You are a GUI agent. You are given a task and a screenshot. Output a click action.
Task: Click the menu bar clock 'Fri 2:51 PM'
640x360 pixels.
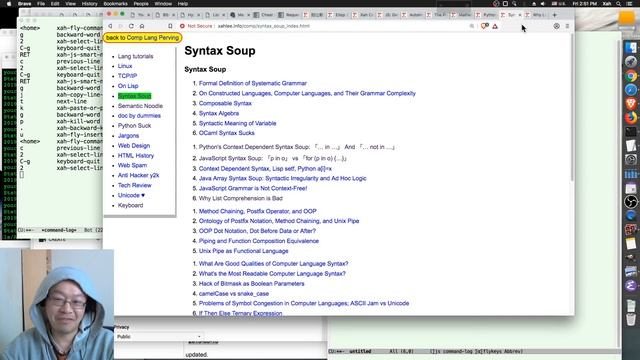(584, 4)
